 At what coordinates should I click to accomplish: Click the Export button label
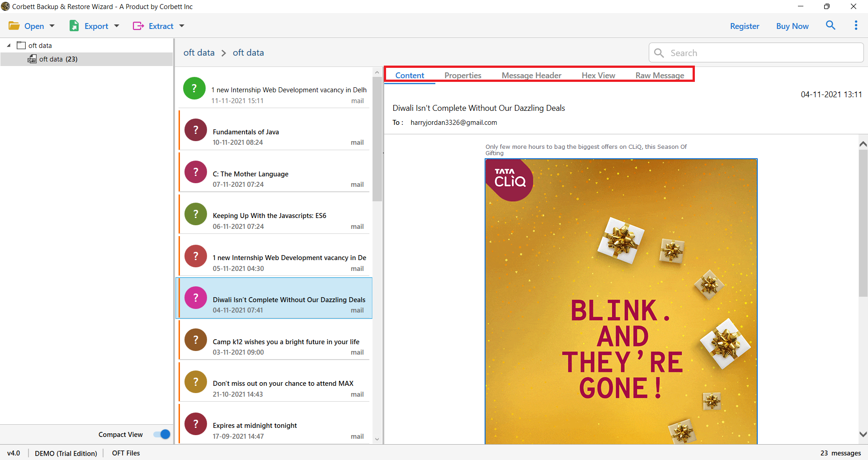click(96, 26)
